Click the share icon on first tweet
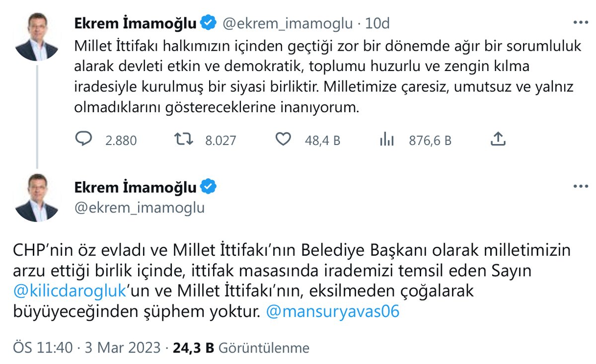 pyautogui.click(x=498, y=140)
